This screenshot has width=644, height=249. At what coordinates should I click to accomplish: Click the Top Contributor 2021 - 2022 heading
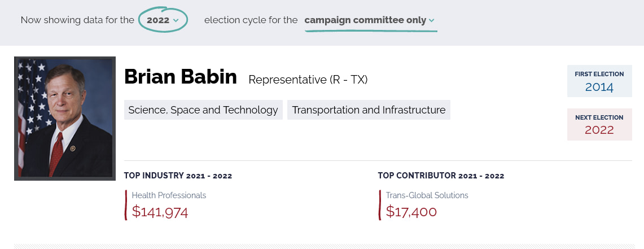tap(441, 176)
